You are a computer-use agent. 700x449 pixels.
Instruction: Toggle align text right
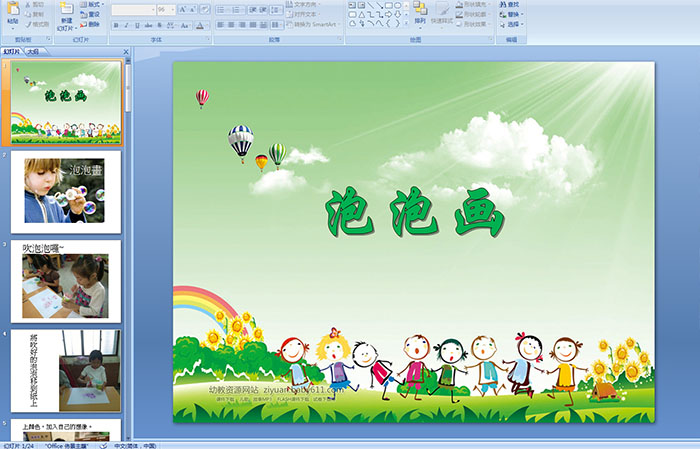pyautogui.click(x=242, y=25)
